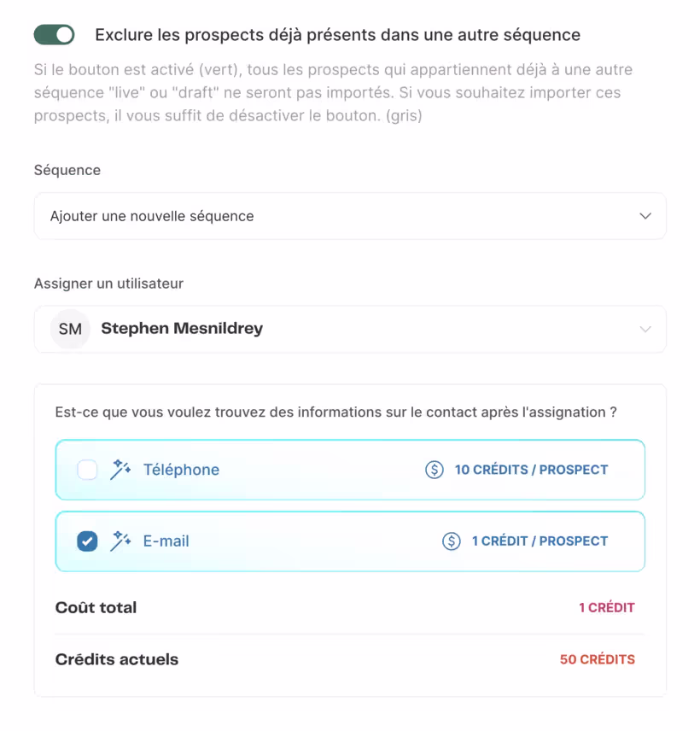Click the dollar coin icon for 1 crédit
This screenshot has height=731, width=700.
pyautogui.click(x=451, y=541)
